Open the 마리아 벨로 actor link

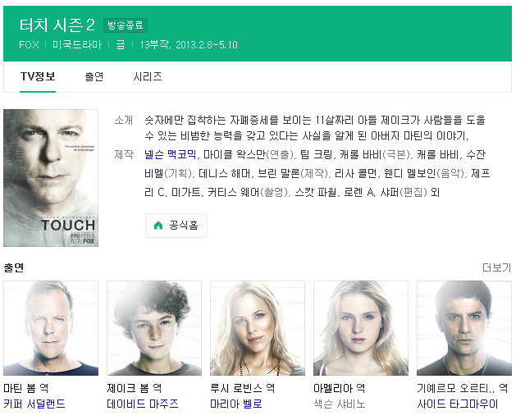pyautogui.click(x=236, y=404)
